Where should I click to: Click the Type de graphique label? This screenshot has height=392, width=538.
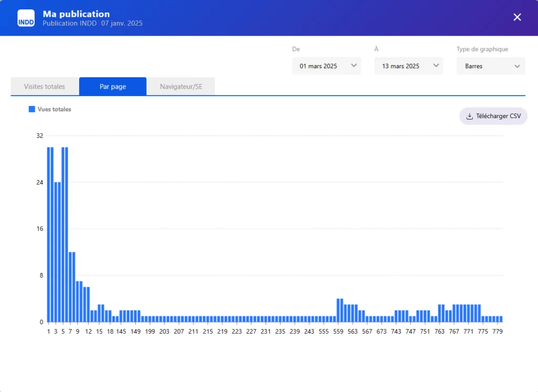(x=482, y=49)
